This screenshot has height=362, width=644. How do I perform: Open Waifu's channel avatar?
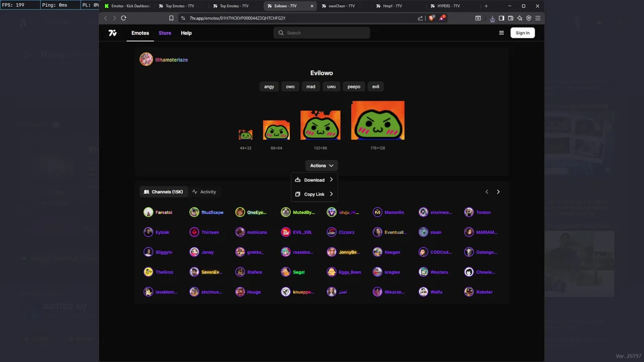click(x=423, y=292)
